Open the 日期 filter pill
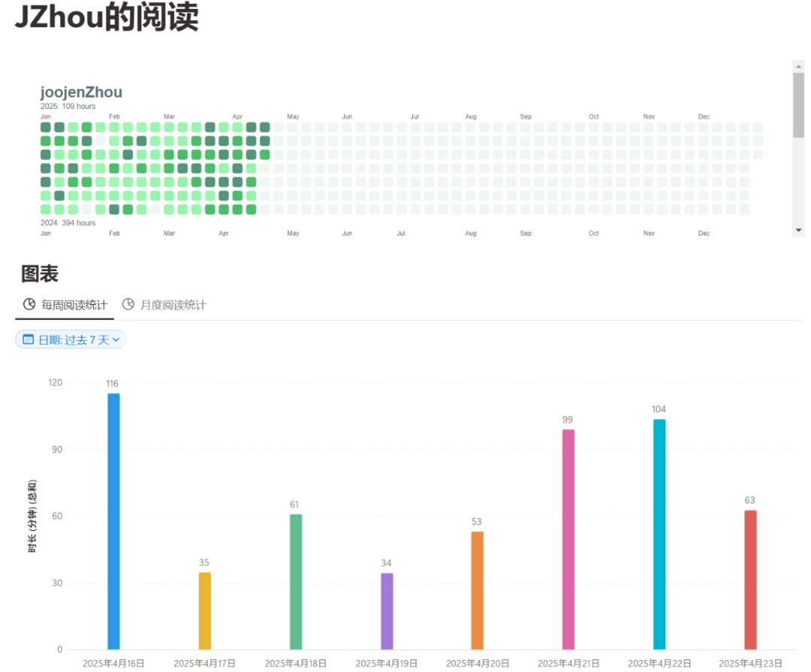This screenshot has width=811, height=672. tap(73, 340)
